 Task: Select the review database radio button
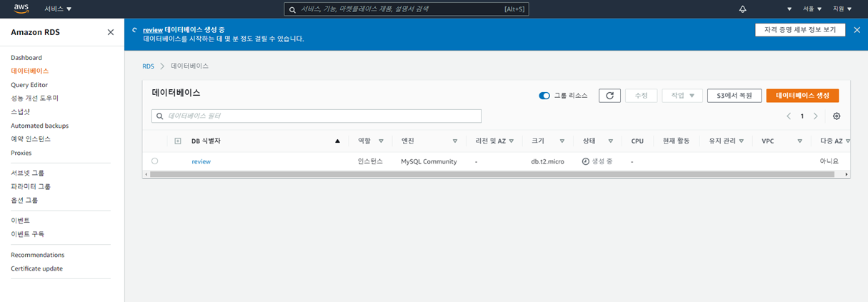tap(155, 161)
